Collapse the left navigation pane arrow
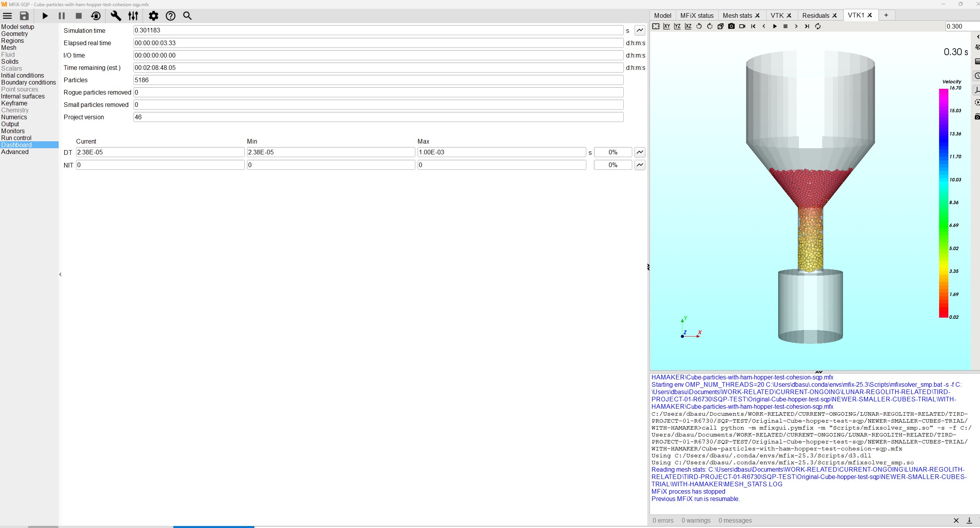The image size is (980, 528). [x=60, y=274]
